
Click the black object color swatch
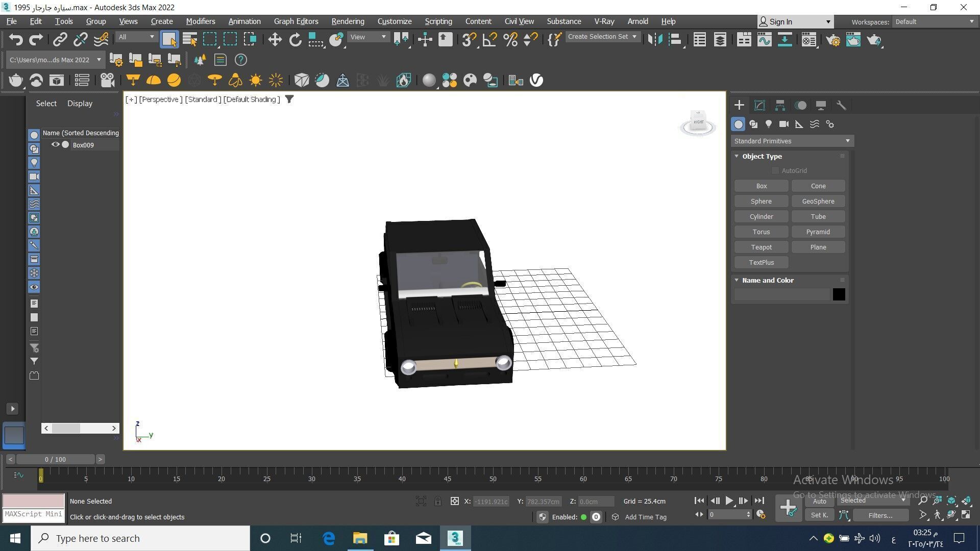pos(839,294)
